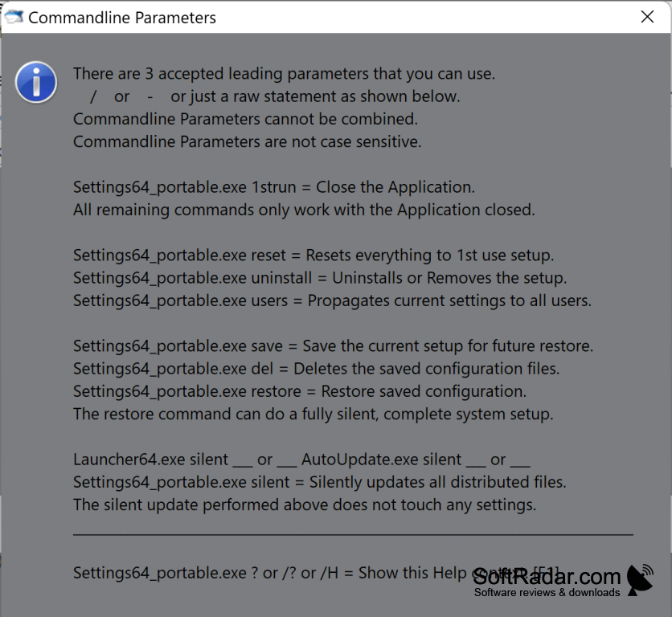Click the 'There are 3 accepted leading parameters' sentence
This screenshot has height=617, width=672.
coord(284,74)
